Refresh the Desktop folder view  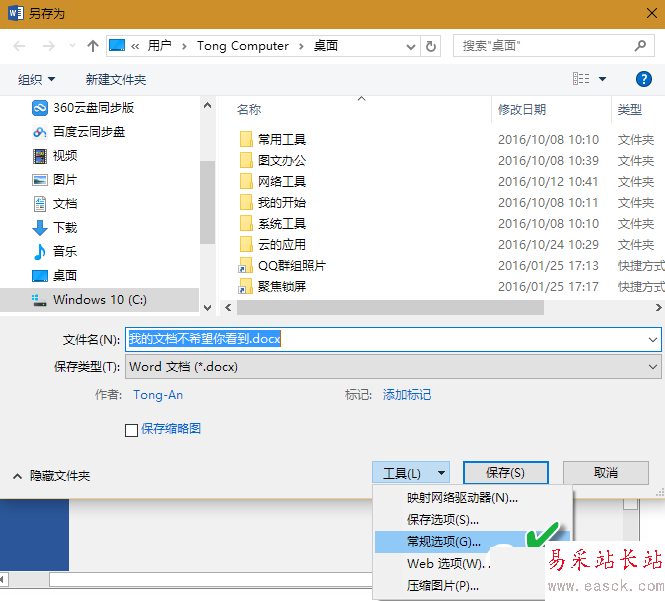(x=430, y=46)
